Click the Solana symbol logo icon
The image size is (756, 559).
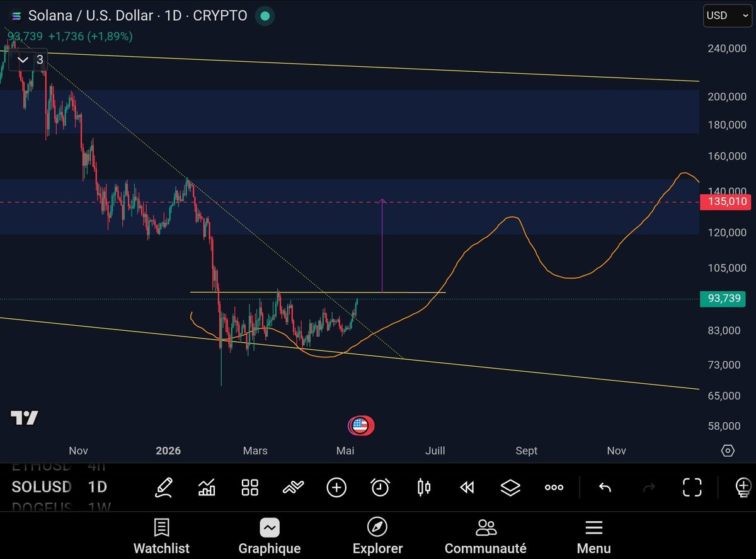pos(16,16)
